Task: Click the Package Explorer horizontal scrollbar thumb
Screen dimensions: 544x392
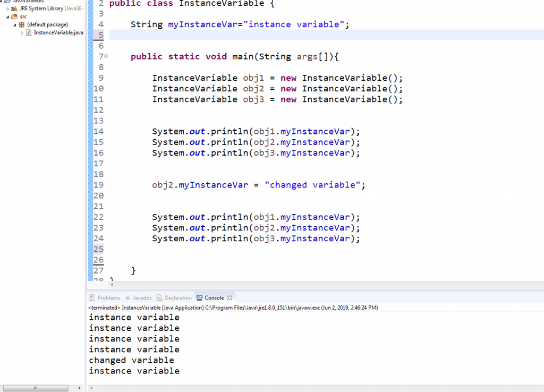Action: 36,388
